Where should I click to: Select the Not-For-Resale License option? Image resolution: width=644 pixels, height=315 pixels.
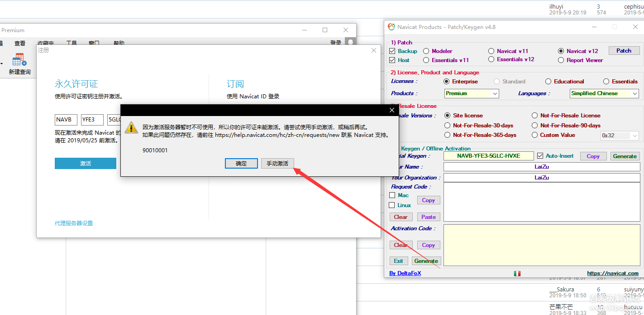tap(535, 116)
